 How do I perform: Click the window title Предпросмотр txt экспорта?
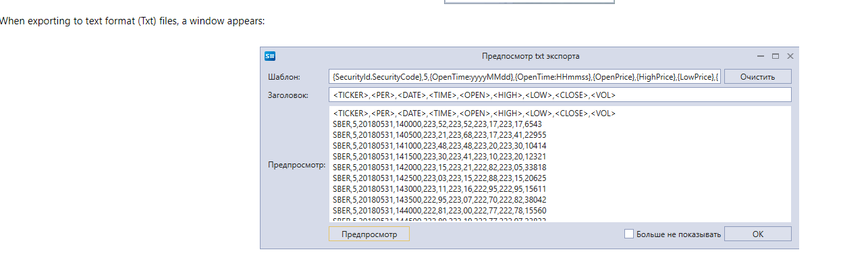click(531, 56)
